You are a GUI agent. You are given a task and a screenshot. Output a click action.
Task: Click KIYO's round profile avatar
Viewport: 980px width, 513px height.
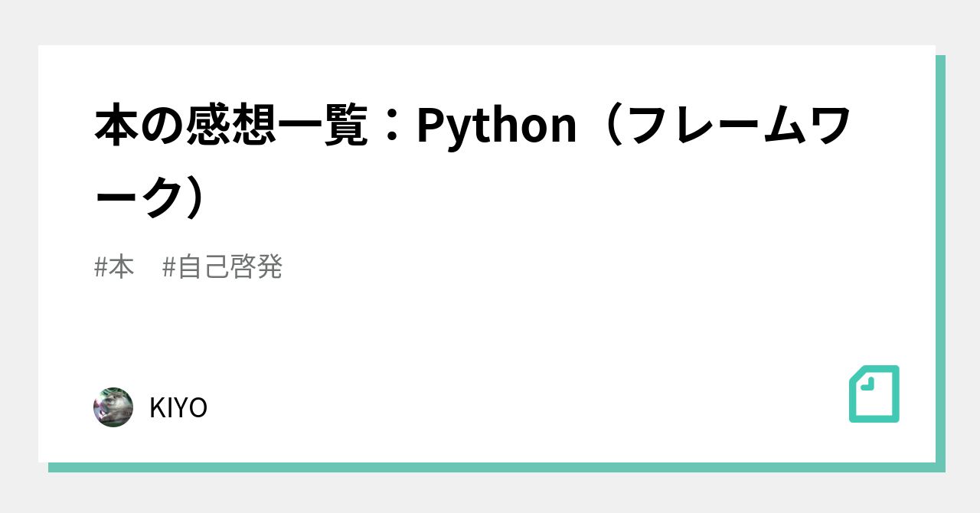(x=113, y=407)
